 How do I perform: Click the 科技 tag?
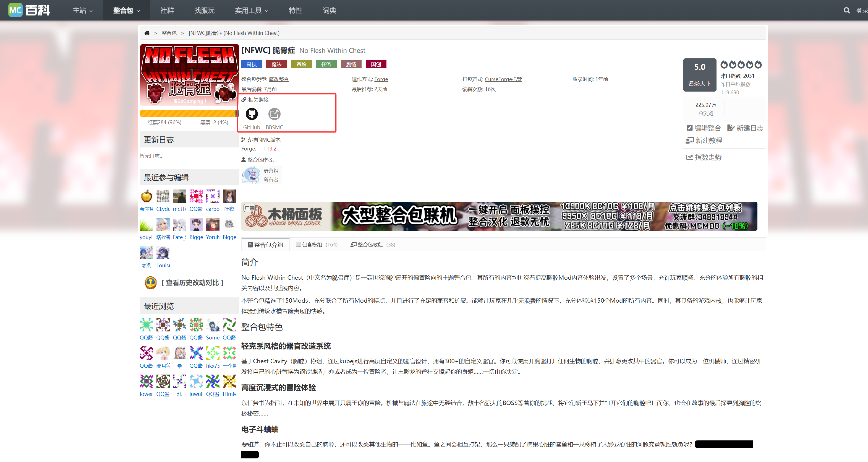point(252,64)
